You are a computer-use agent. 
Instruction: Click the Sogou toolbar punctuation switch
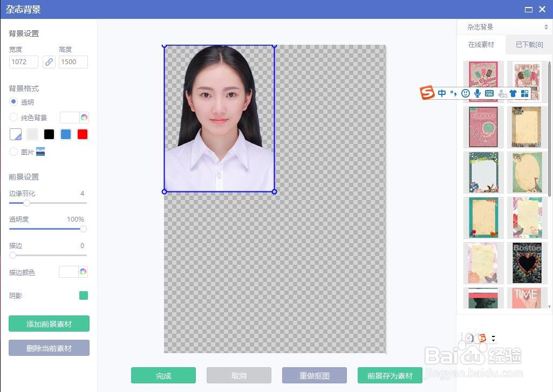453,93
